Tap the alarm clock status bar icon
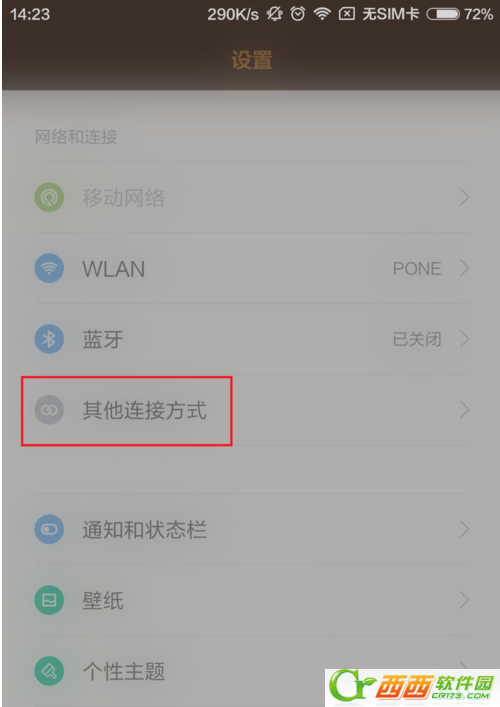Image resolution: width=500 pixels, height=707 pixels. click(298, 14)
